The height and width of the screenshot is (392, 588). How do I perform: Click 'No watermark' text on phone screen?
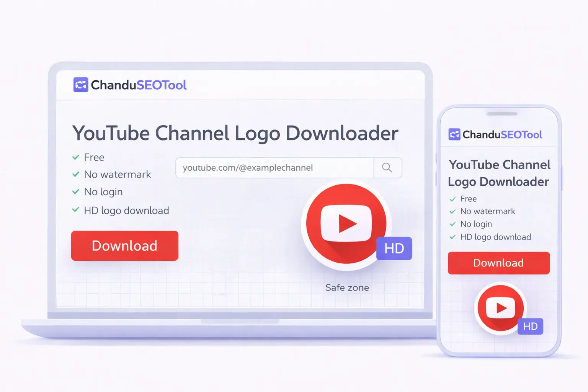pyautogui.click(x=488, y=211)
